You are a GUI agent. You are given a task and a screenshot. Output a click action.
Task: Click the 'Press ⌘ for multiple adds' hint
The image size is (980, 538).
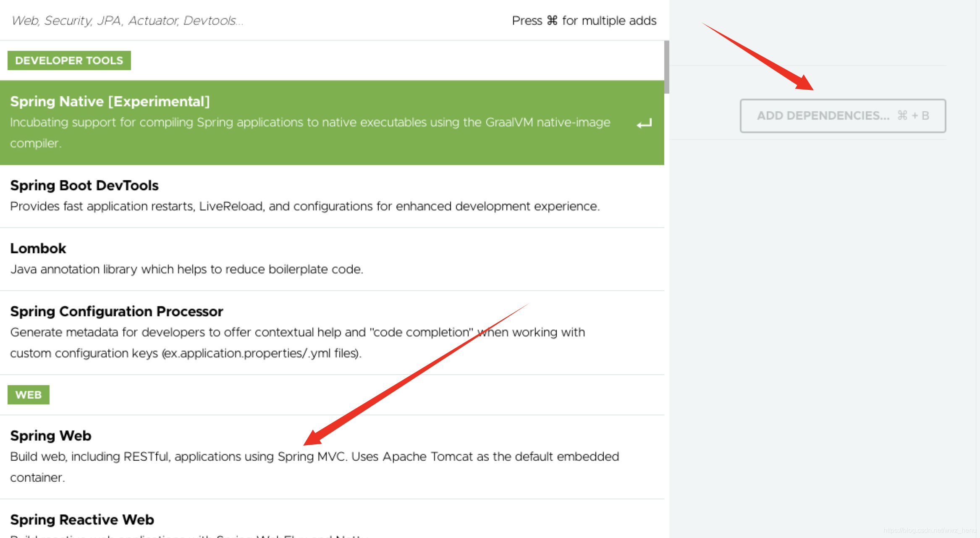(584, 21)
